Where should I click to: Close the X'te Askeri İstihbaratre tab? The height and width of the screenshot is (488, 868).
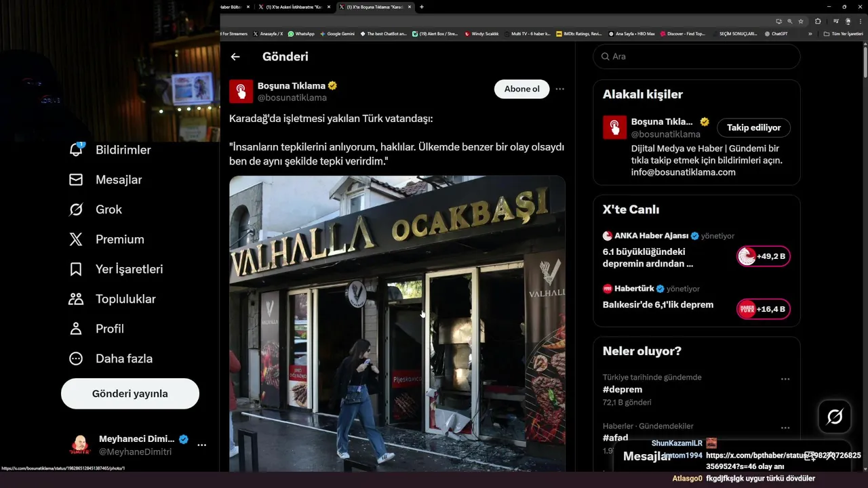point(329,7)
